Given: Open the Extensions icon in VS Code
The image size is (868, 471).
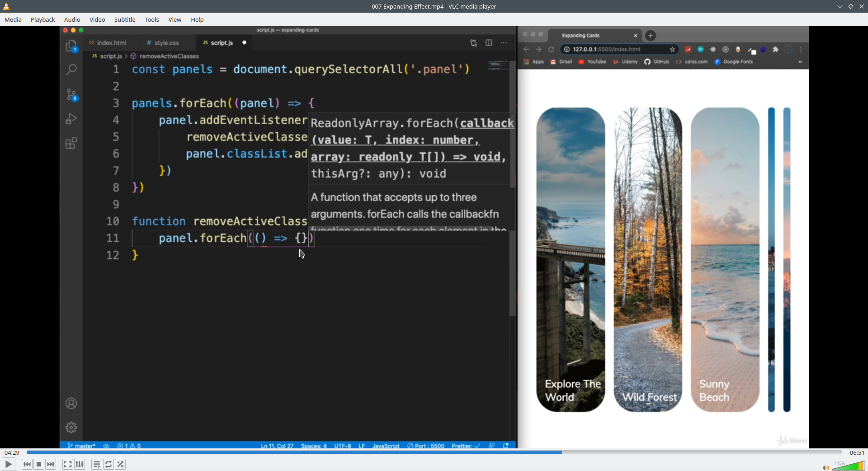Looking at the screenshot, I should tap(71, 143).
